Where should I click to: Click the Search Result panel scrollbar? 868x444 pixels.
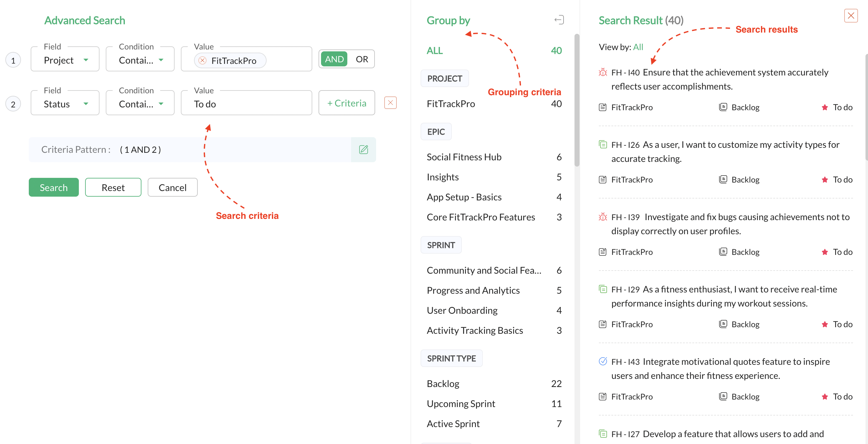pos(866,107)
